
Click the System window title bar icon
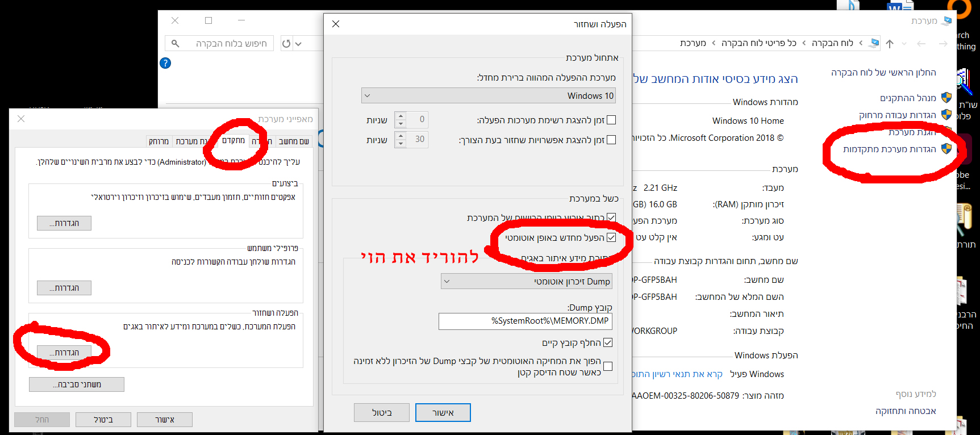946,21
